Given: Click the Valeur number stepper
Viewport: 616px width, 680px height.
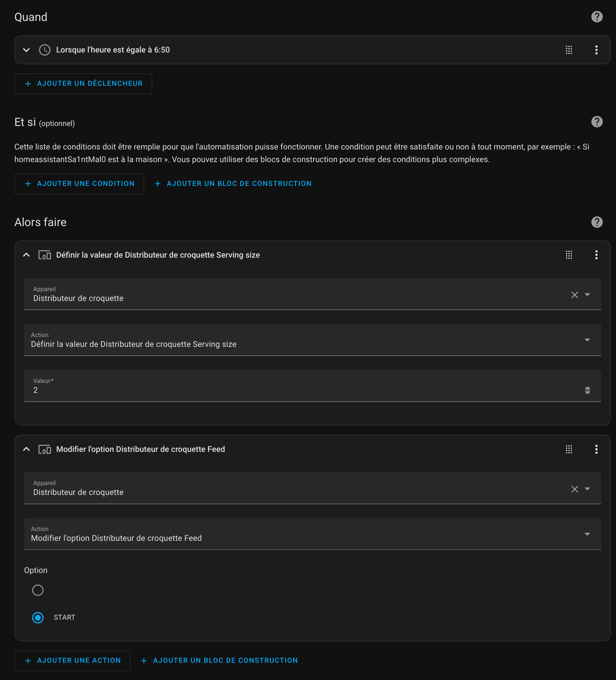Looking at the screenshot, I should click(587, 390).
